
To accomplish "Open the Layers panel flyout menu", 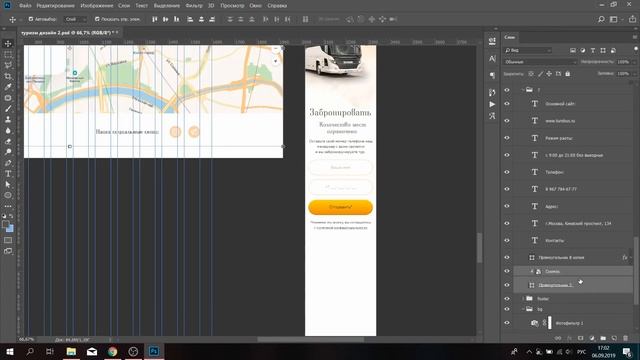I will tap(635, 37).
